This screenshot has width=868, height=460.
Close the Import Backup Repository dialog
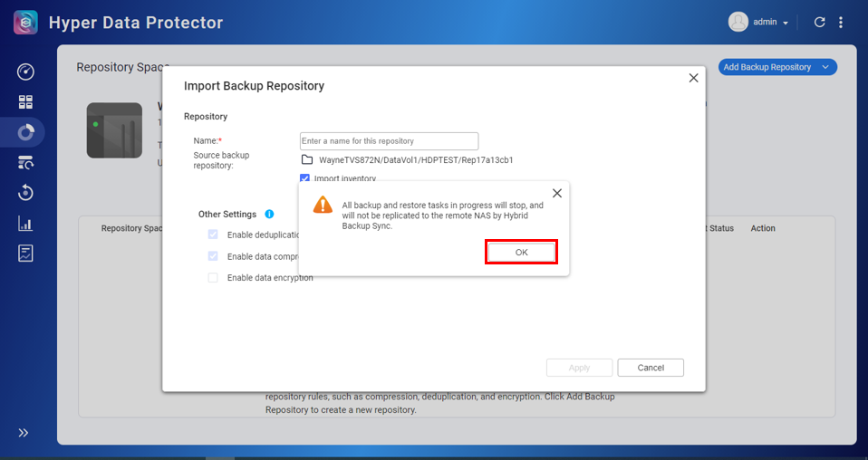693,78
